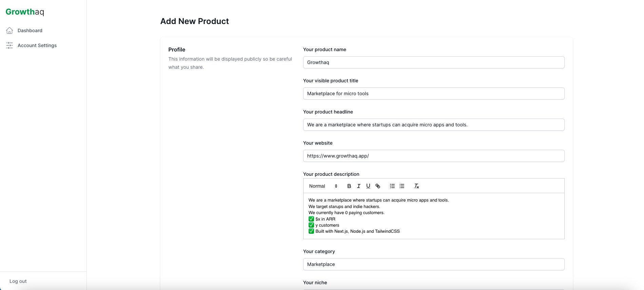Apply numbered list formatting
644x290 pixels.
(x=392, y=186)
